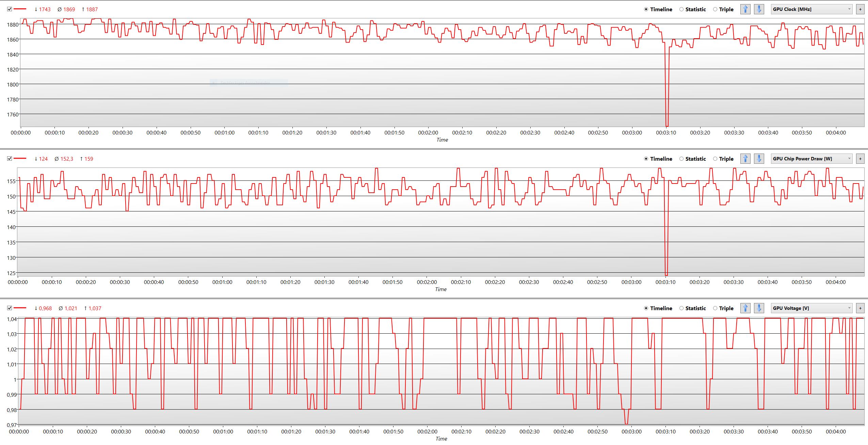Expand the GPU Voltage [V] dropdown
Viewport: 868px width, 445px height.
click(x=811, y=308)
